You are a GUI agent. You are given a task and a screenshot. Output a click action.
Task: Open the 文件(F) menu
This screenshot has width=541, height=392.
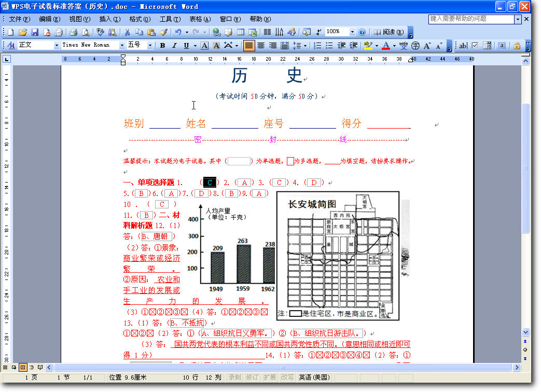[x=20, y=19]
